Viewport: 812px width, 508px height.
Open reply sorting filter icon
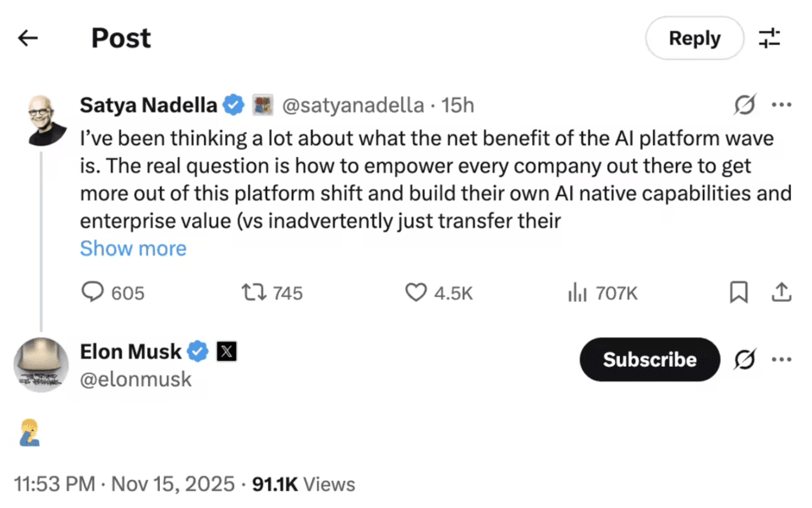coord(770,38)
